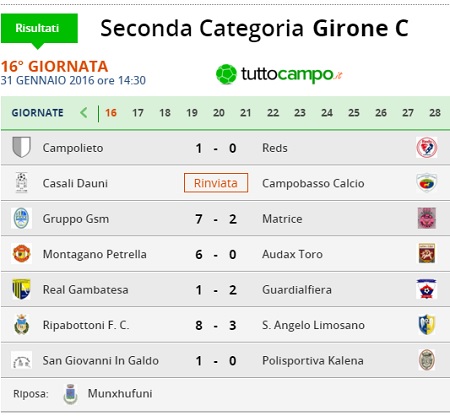
Task: Click the S. Angelo Limosano shield logo
Action: (x=427, y=325)
